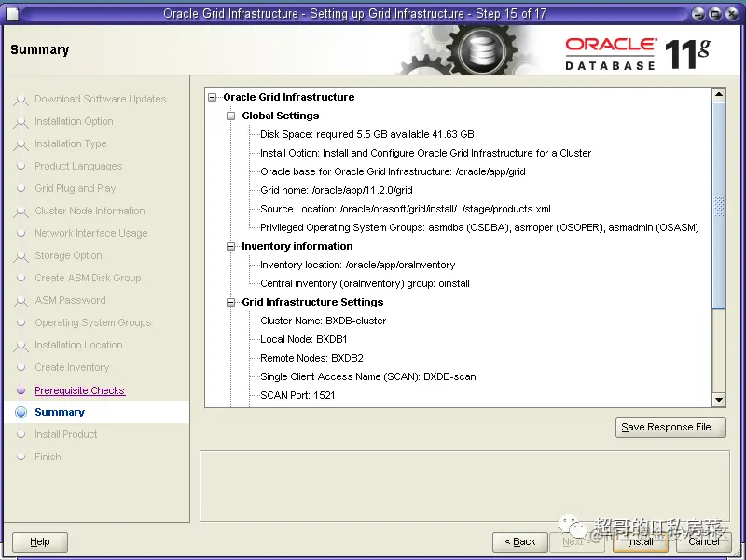Select the Remote Nodes BXDB2 row

[311, 358]
